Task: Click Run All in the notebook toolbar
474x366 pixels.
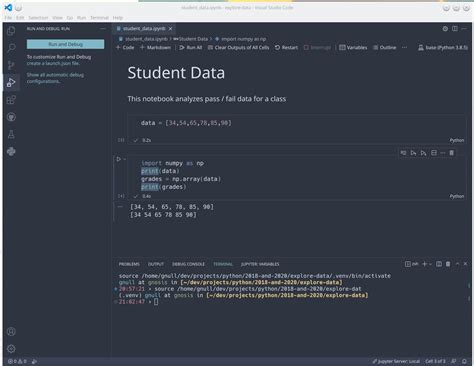Action: click(191, 47)
